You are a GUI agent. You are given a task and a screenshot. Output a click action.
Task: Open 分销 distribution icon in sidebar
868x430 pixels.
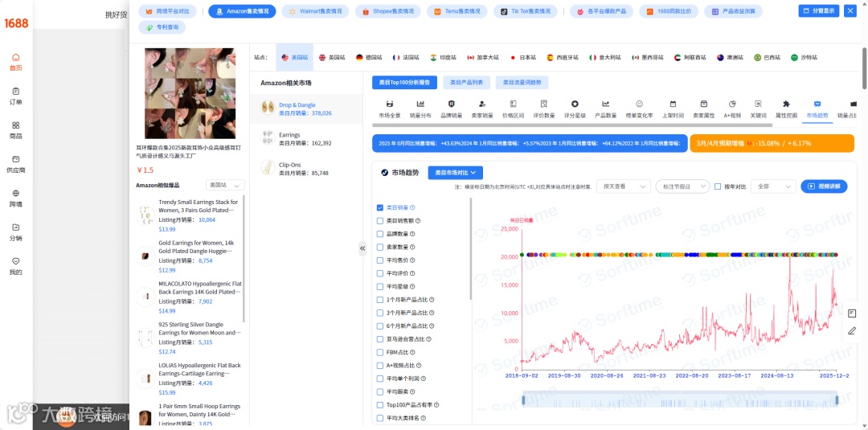(15, 227)
